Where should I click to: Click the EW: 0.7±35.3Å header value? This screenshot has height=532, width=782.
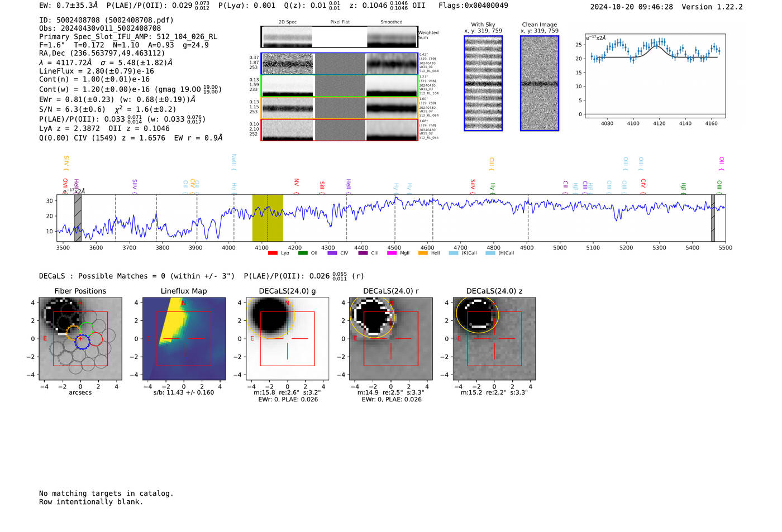[68, 5]
